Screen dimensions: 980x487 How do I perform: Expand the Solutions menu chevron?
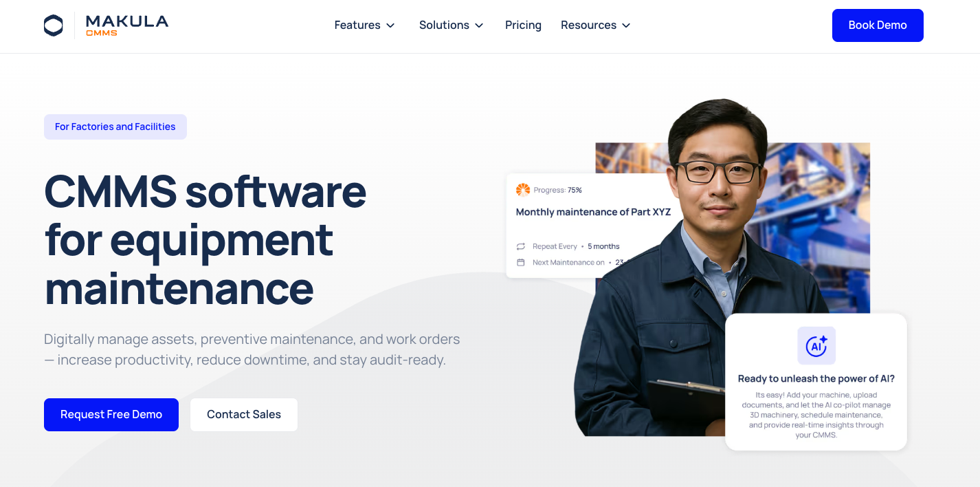coord(479,25)
